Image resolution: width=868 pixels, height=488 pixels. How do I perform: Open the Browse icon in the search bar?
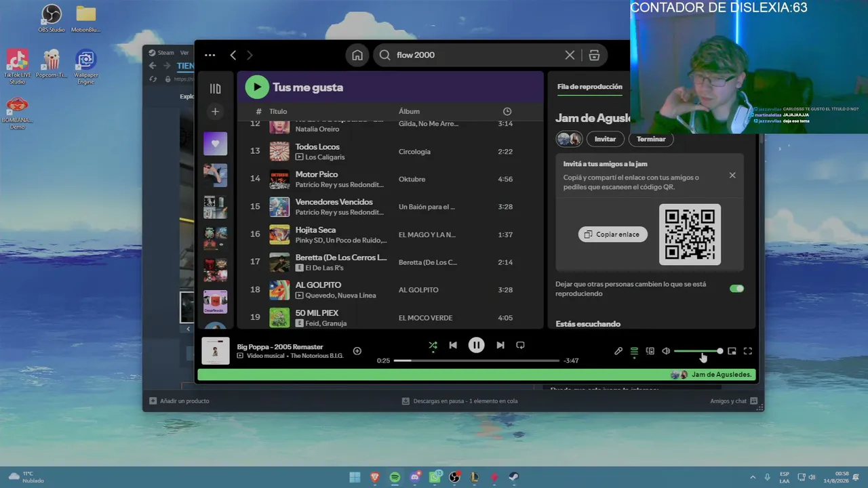pyautogui.click(x=594, y=55)
